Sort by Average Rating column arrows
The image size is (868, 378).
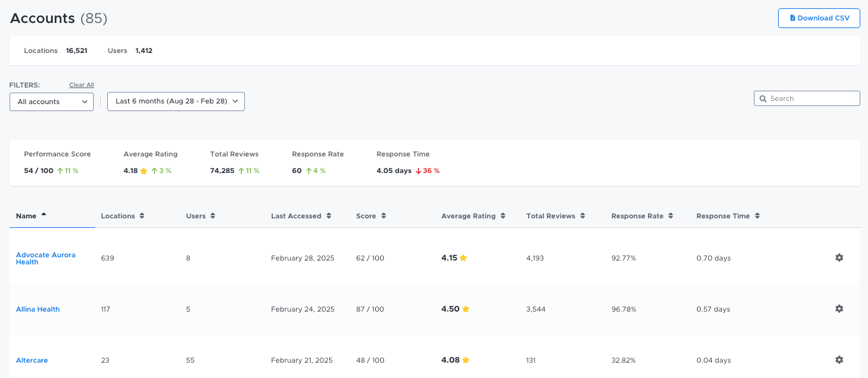click(x=503, y=216)
